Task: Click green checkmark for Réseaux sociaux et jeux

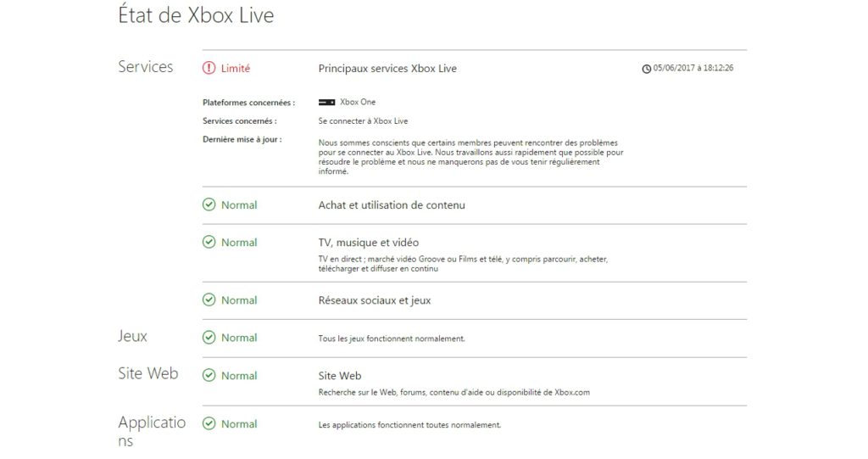Action: (209, 299)
